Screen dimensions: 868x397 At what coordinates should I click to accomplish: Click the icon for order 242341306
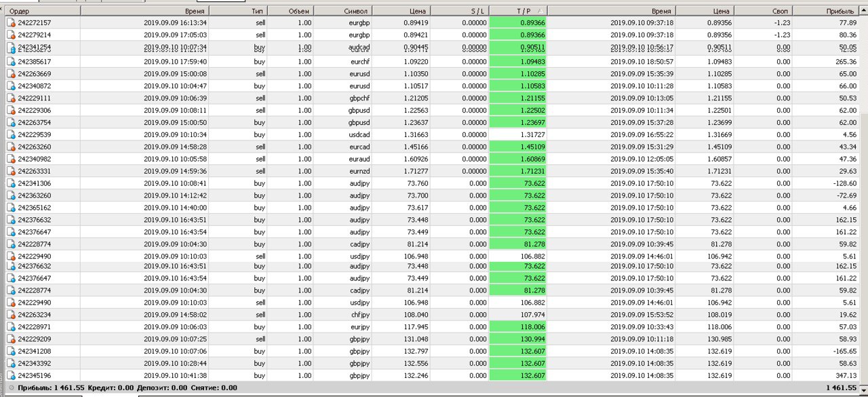pyautogui.click(x=11, y=184)
